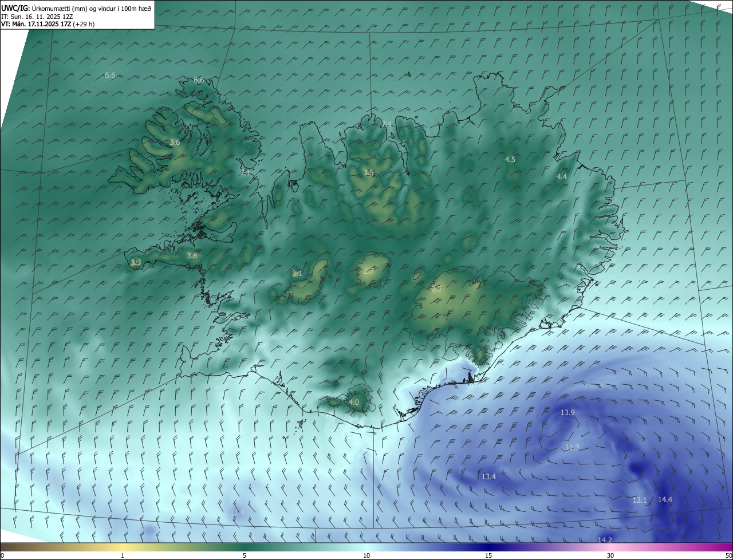
Task: Click the 15 tick on the colour scale
Action: 488,555
